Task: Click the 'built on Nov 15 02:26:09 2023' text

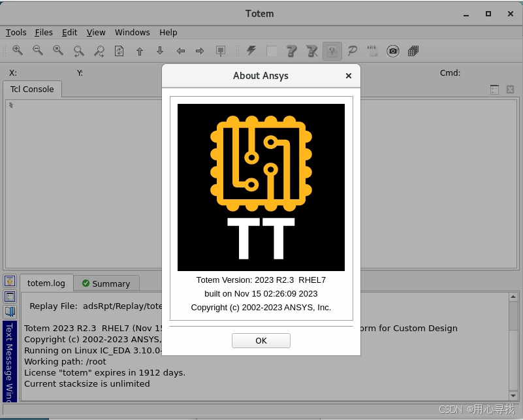Action: (x=261, y=293)
